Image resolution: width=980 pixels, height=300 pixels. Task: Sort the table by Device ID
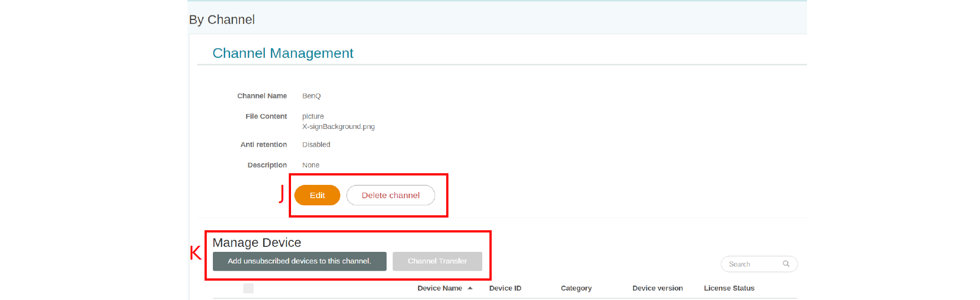click(505, 288)
